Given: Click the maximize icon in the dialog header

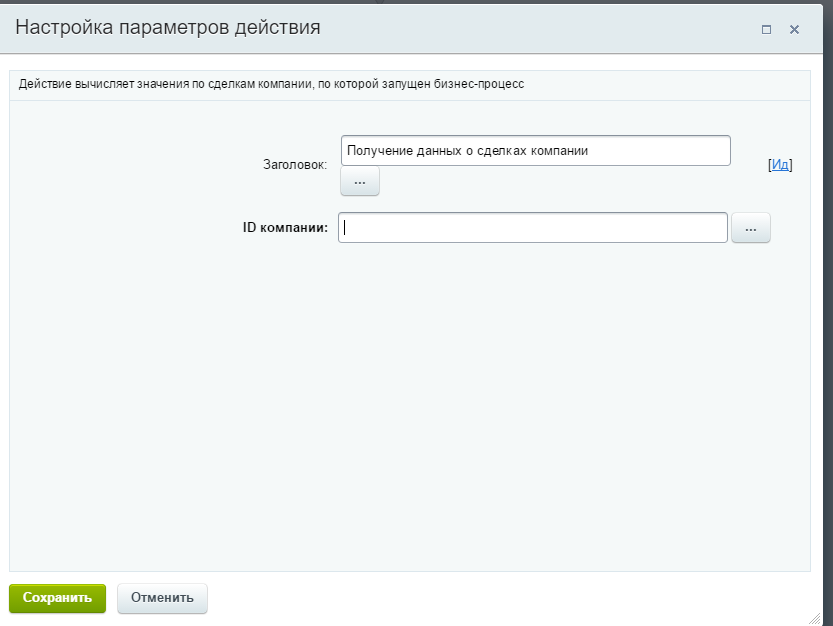Looking at the screenshot, I should pyautogui.click(x=765, y=29).
